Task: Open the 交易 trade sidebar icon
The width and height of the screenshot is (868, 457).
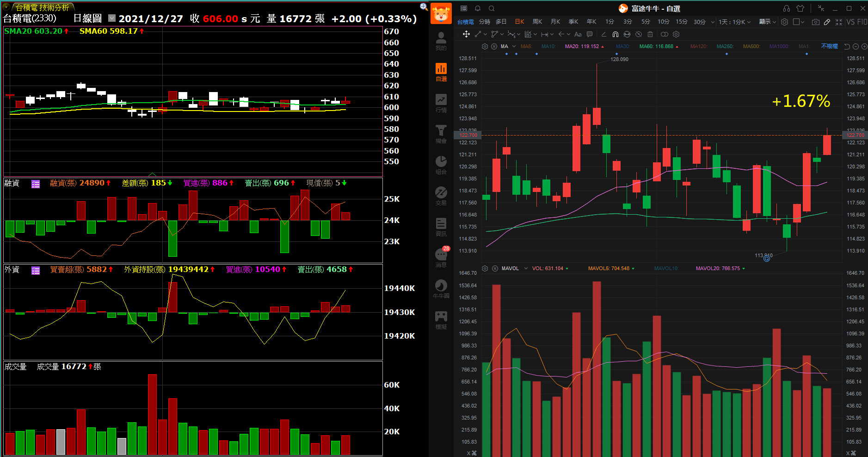Action: click(x=441, y=196)
